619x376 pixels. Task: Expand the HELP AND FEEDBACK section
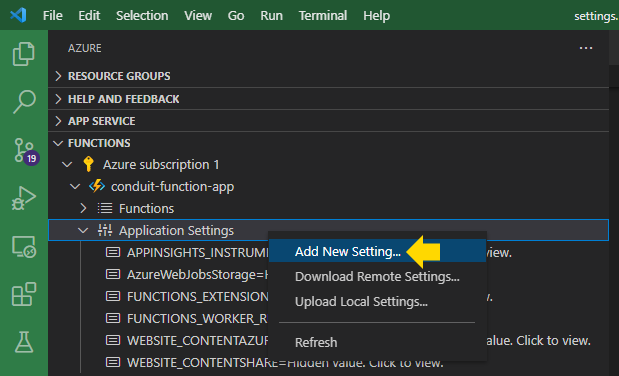(x=58, y=99)
